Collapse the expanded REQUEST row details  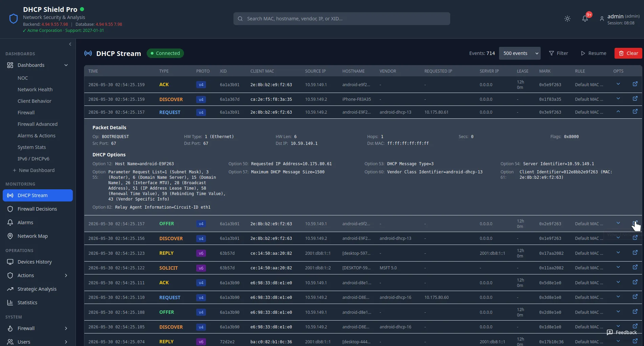[618, 112]
